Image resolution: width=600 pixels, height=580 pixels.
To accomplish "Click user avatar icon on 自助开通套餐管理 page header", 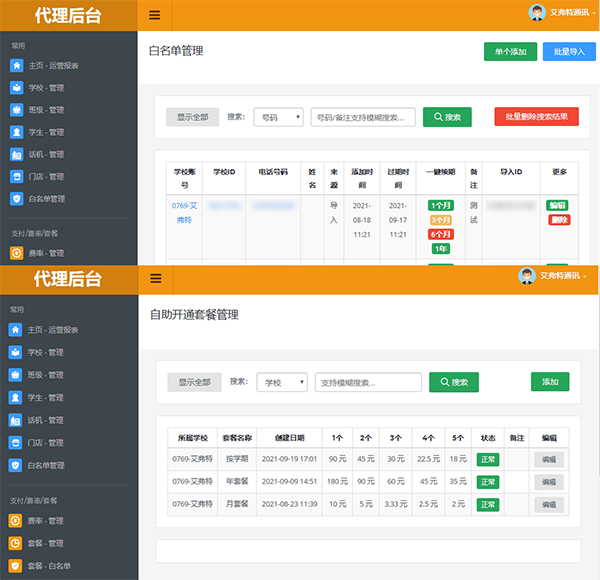I will (526, 276).
